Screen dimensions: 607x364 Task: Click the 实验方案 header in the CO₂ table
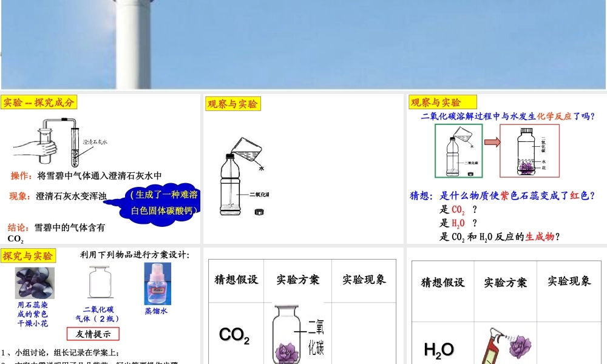(297, 280)
